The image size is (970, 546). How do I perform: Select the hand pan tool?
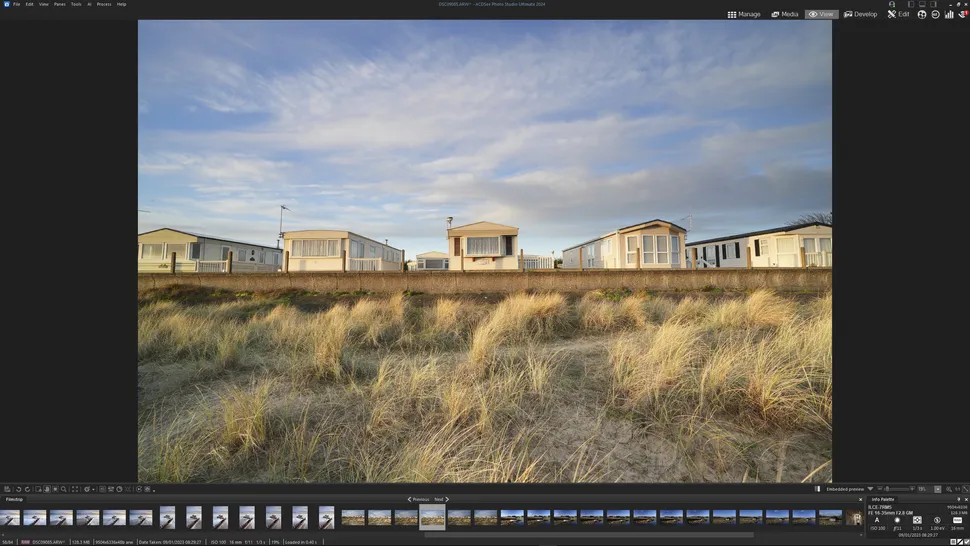coord(47,489)
